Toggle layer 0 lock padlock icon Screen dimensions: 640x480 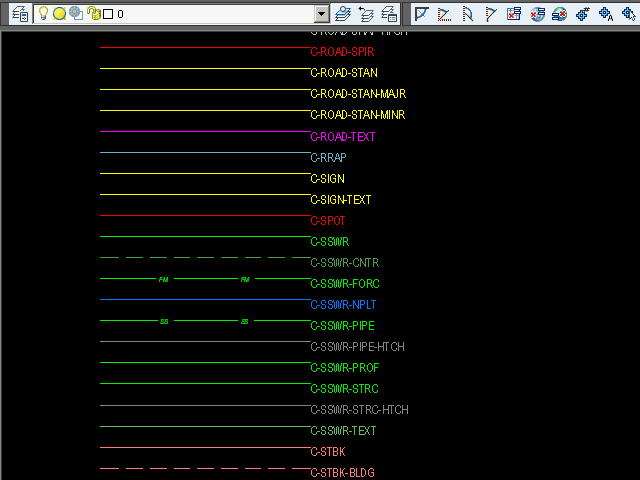(93, 14)
